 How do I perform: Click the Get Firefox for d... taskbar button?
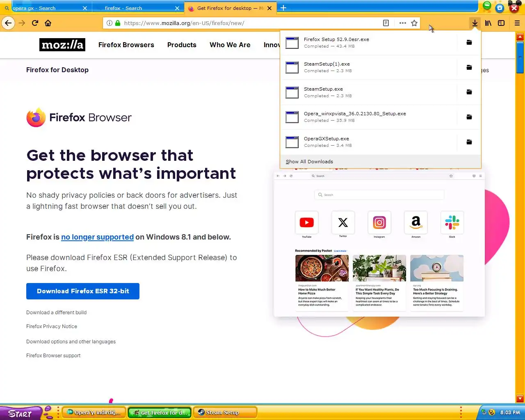point(160,413)
